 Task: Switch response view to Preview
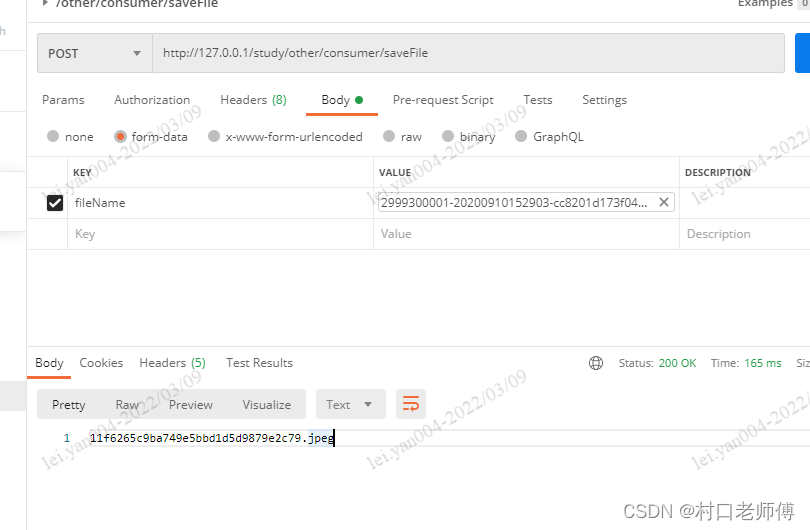click(x=191, y=404)
